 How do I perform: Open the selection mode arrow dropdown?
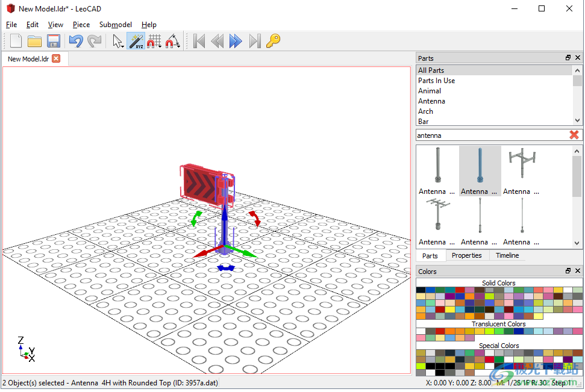coord(118,41)
